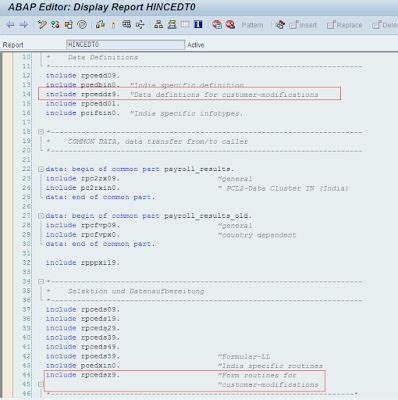Click the line 'include rpceds59.'
The height and width of the screenshot is (400, 398).
(83, 356)
